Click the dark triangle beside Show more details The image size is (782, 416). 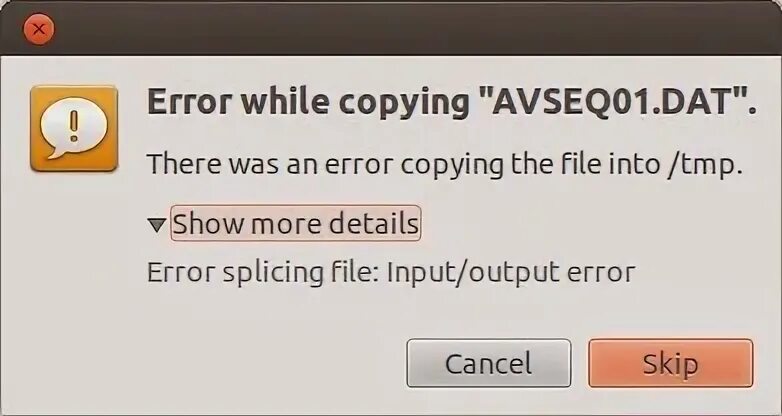pos(157,224)
